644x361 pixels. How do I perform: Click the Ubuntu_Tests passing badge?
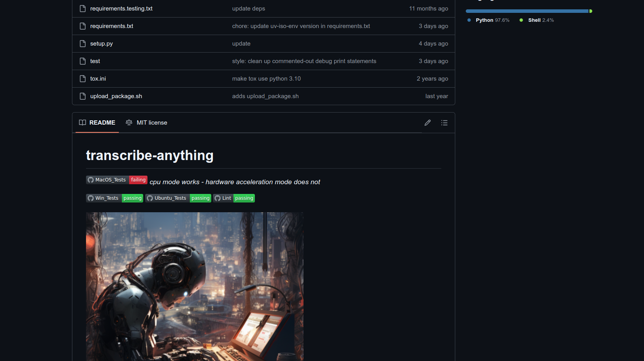coord(178,198)
